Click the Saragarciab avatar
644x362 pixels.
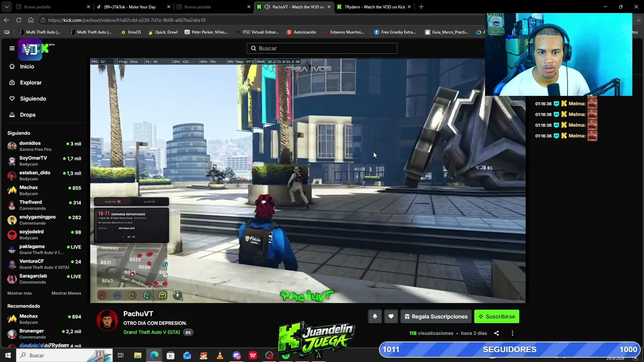click(12, 279)
